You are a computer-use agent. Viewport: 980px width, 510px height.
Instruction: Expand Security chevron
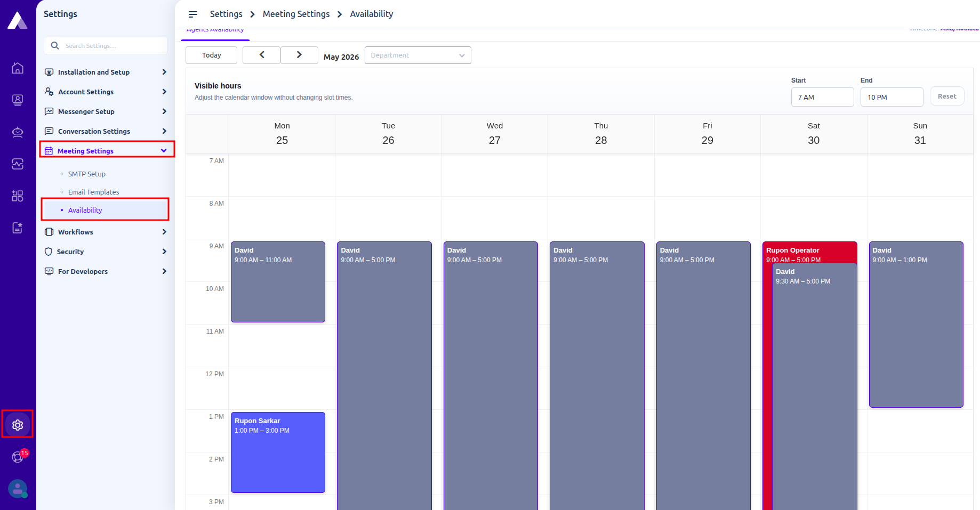coord(164,252)
